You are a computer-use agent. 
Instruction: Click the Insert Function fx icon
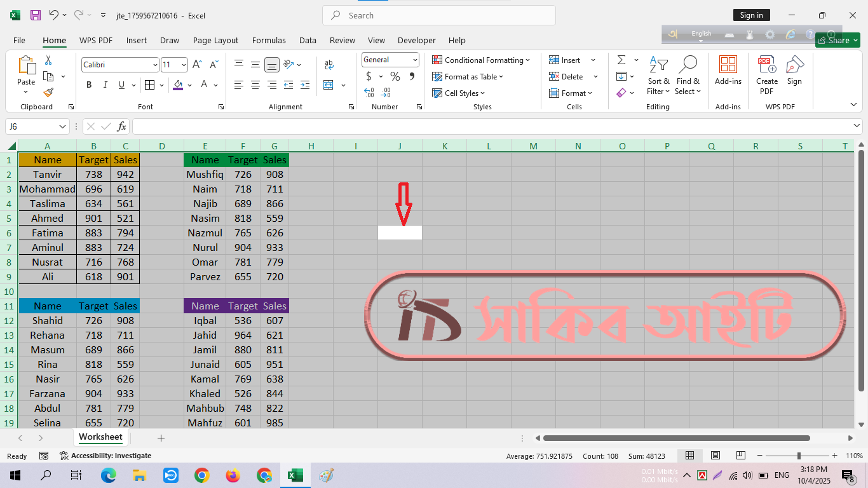[121, 126]
